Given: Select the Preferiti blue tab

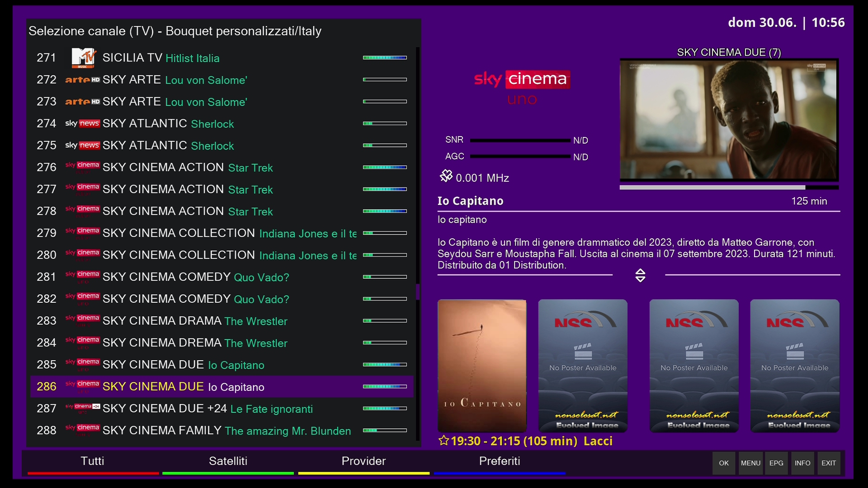Looking at the screenshot, I should tap(499, 462).
